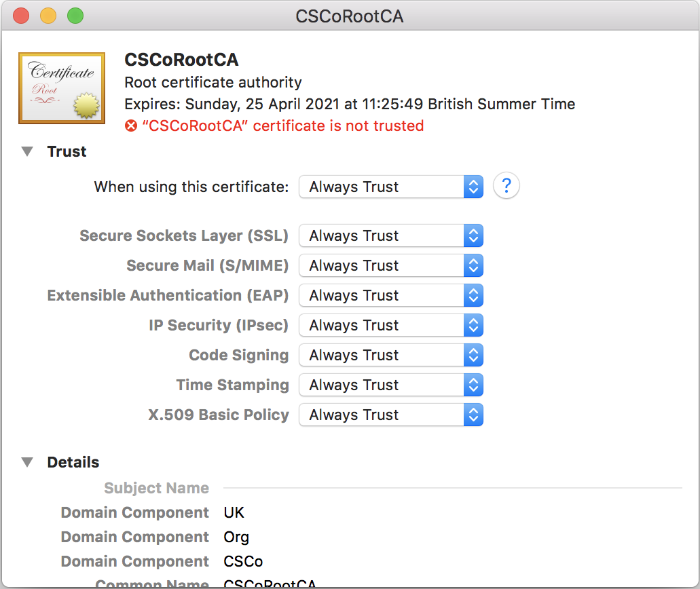Click the red not-trusted error icon
700x589 pixels.
(131, 126)
